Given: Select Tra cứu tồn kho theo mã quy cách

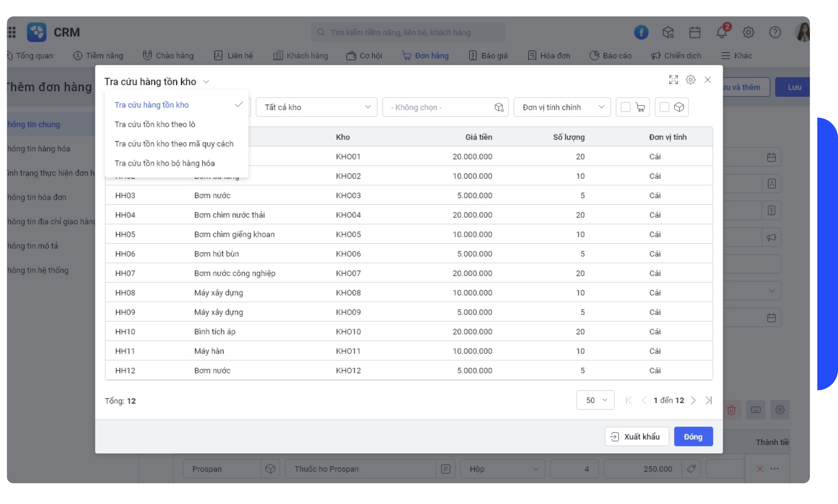Looking at the screenshot, I should [177, 144].
